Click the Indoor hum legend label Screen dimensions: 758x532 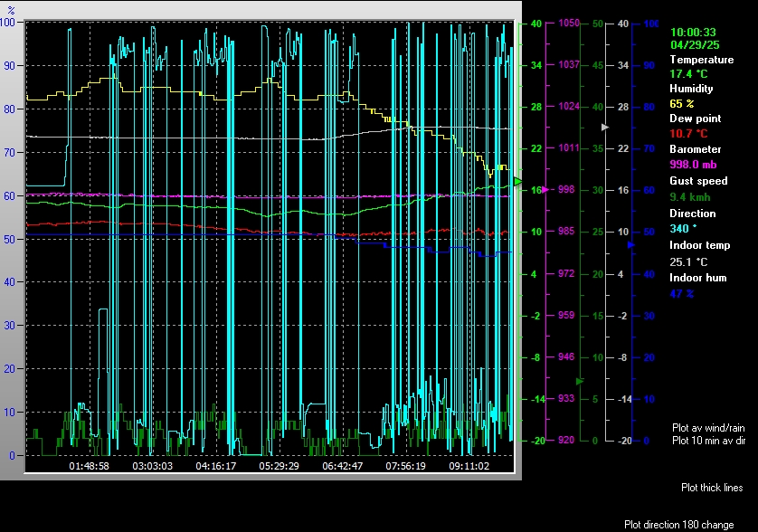697,278
